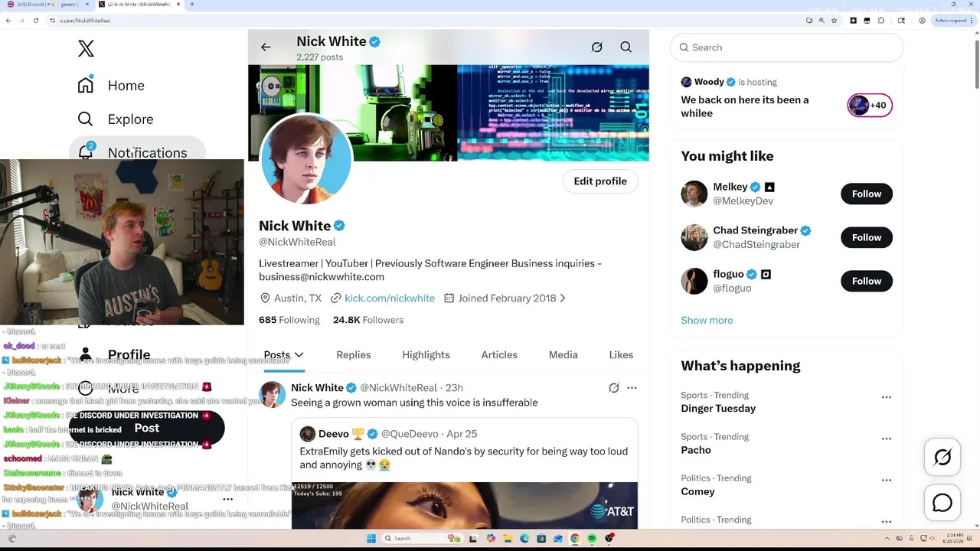Open floguo's avatar in You might like
Image resolution: width=980 pixels, height=551 pixels.
click(694, 281)
